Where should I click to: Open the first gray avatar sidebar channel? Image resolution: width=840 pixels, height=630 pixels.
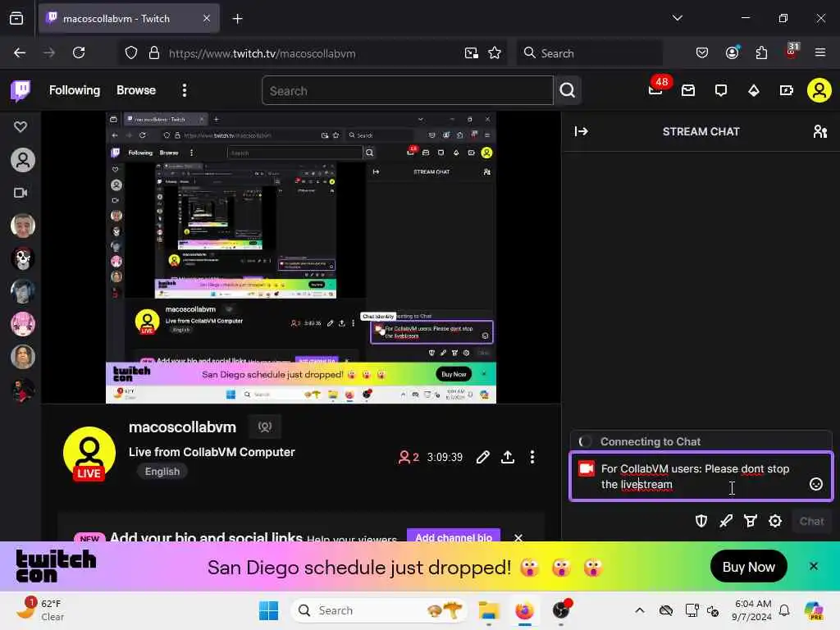coord(22,160)
